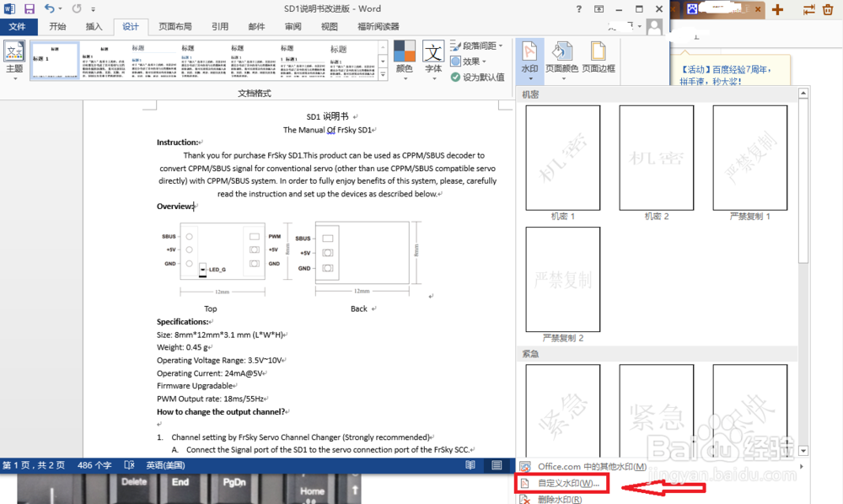Choose the horizontal 紧急 watermark thumbnail
Viewport: 843px width, 504px height.
pyautogui.click(x=657, y=410)
